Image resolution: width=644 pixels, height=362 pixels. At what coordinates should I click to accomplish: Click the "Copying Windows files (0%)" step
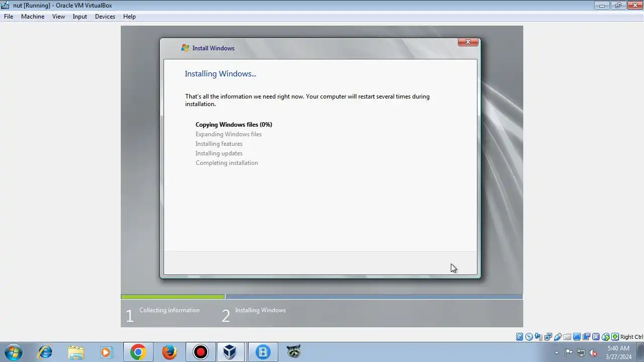234,125
